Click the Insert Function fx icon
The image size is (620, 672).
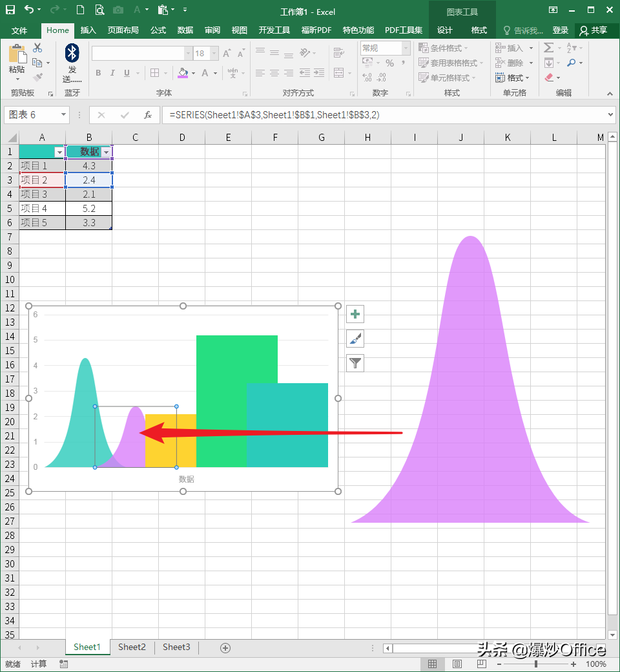click(x=148, y=115)
